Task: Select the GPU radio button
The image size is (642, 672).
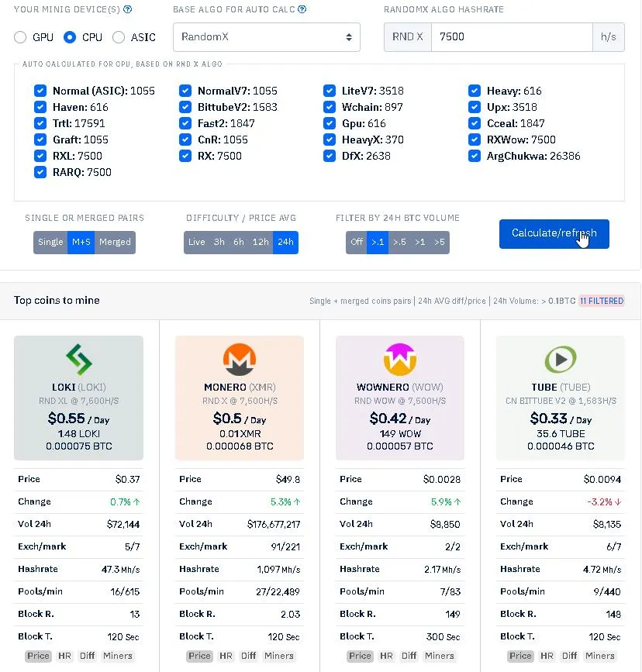Action: point(20,37)
